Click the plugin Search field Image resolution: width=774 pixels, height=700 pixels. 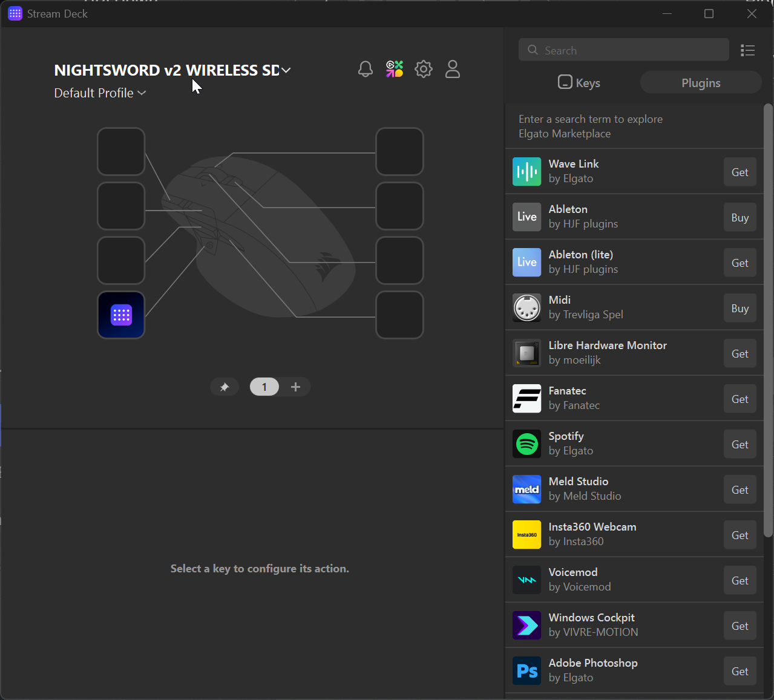click(x=624, y=50)
